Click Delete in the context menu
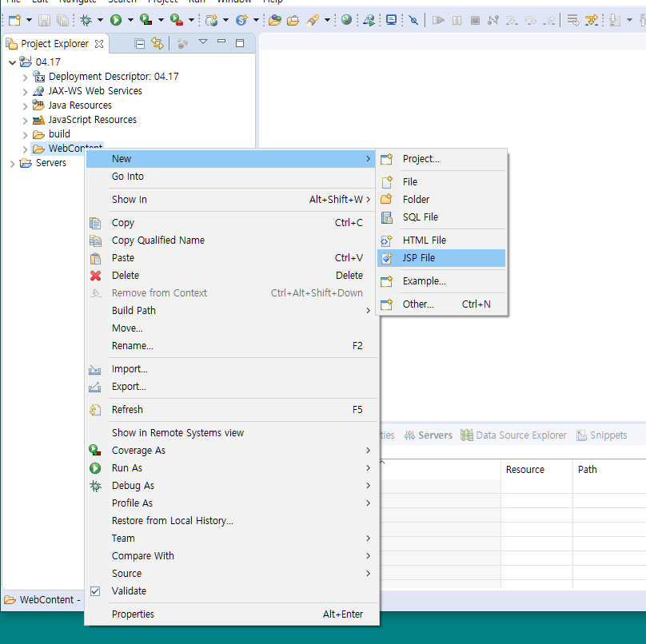This screenshot has width=646, height=644. point(232,275)
